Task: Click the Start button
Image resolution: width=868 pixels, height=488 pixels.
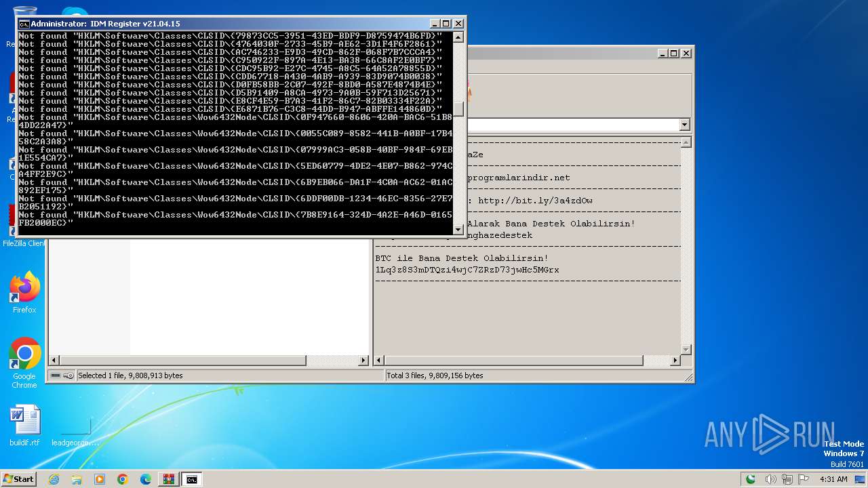Action: [18, 479]
